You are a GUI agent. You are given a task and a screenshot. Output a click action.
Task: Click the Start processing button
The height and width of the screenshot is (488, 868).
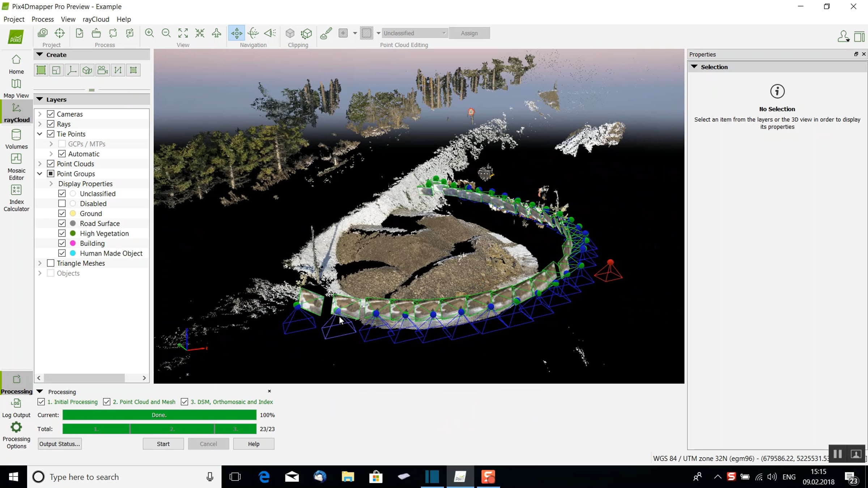(x=163, y=444)
